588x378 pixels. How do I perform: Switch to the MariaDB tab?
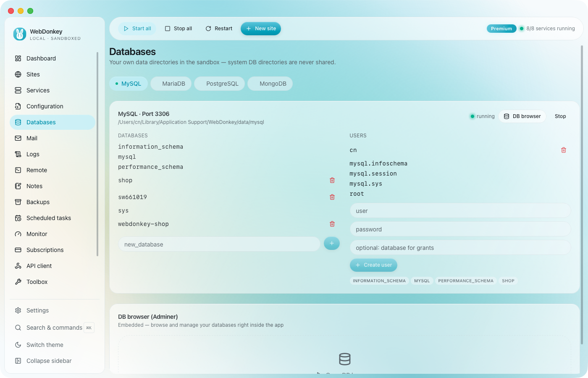coord(171,84)
